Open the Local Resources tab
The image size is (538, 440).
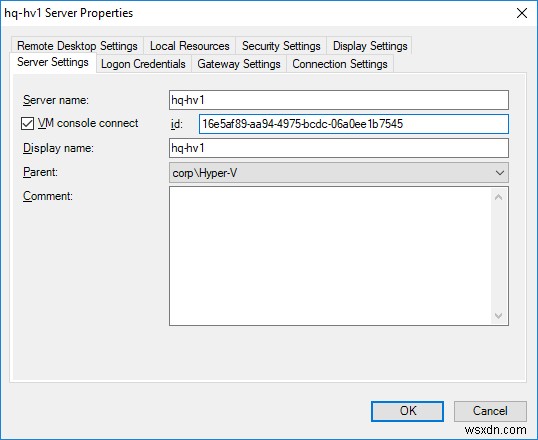click(189, 46)
